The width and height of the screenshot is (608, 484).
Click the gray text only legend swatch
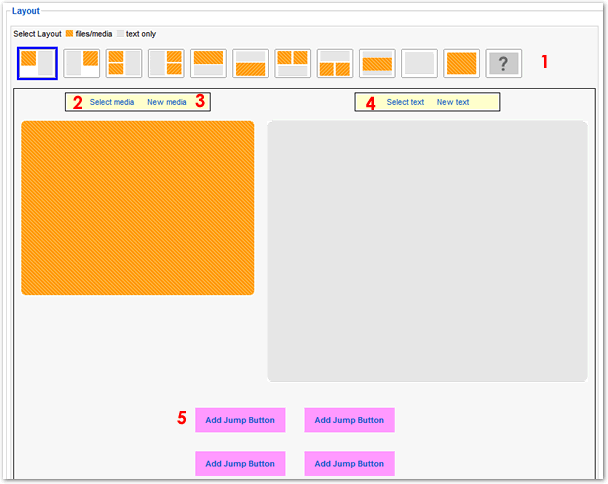click(120, 34)
